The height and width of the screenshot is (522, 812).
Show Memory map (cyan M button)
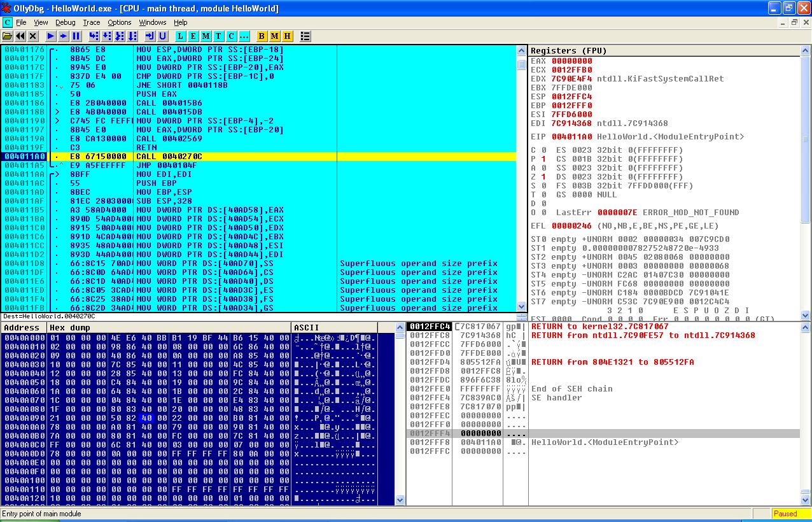[206, 36]
